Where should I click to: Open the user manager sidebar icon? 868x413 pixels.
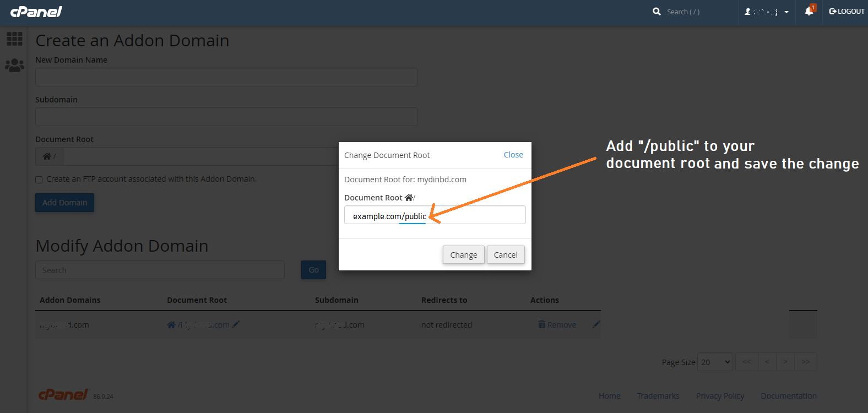pyautogui.click(x=14, y=66)
